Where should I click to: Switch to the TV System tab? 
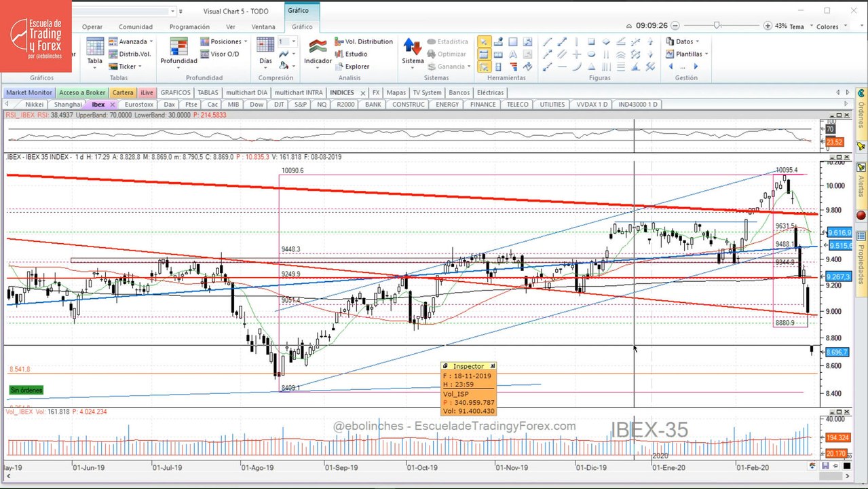pyautogui.click(x=427, y=92)
